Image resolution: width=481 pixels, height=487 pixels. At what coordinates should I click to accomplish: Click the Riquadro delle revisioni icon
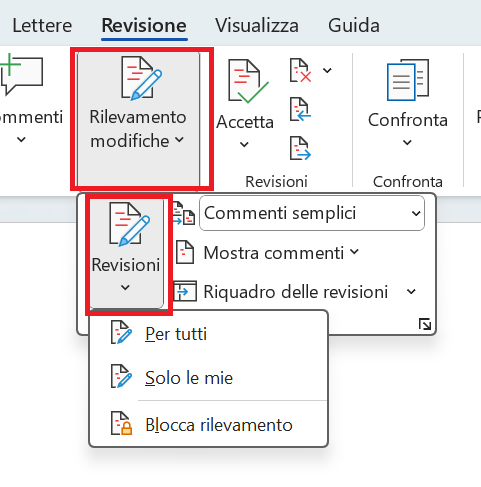coord(185,291)
